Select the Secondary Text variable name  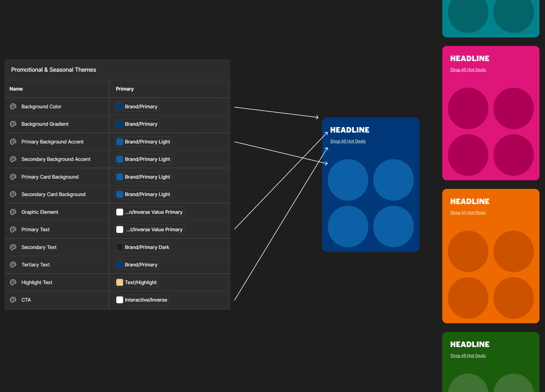39,247
